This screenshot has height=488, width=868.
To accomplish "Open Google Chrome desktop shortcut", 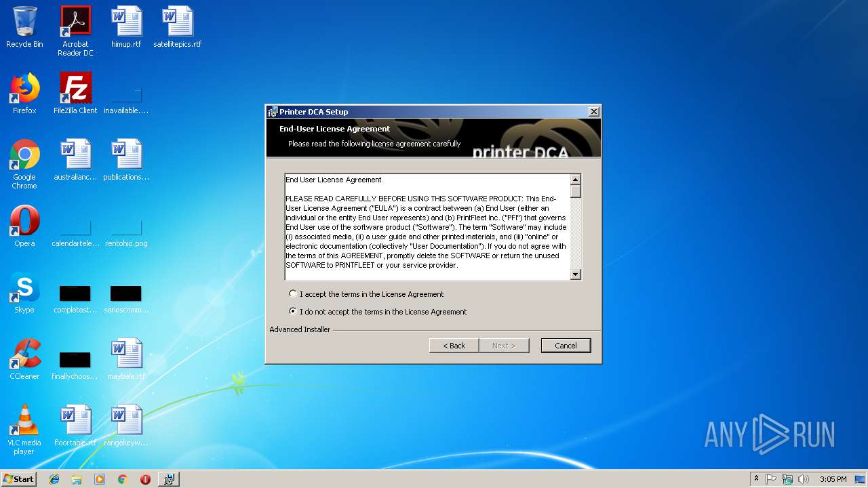I will (24, 165).
